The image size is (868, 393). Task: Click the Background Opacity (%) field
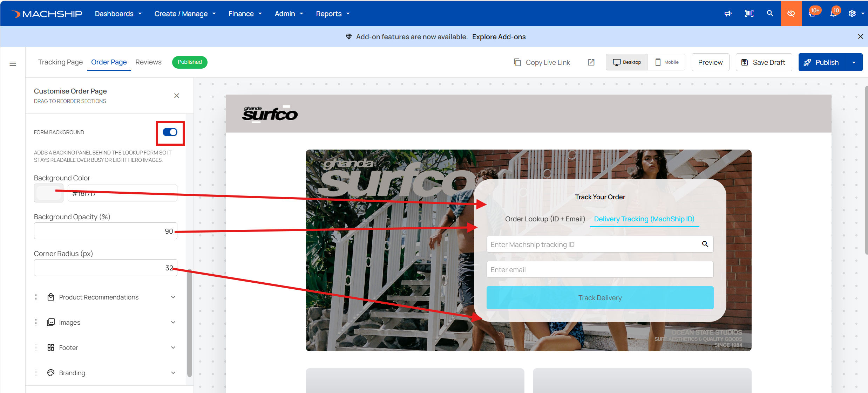click(x=106, y=231)
